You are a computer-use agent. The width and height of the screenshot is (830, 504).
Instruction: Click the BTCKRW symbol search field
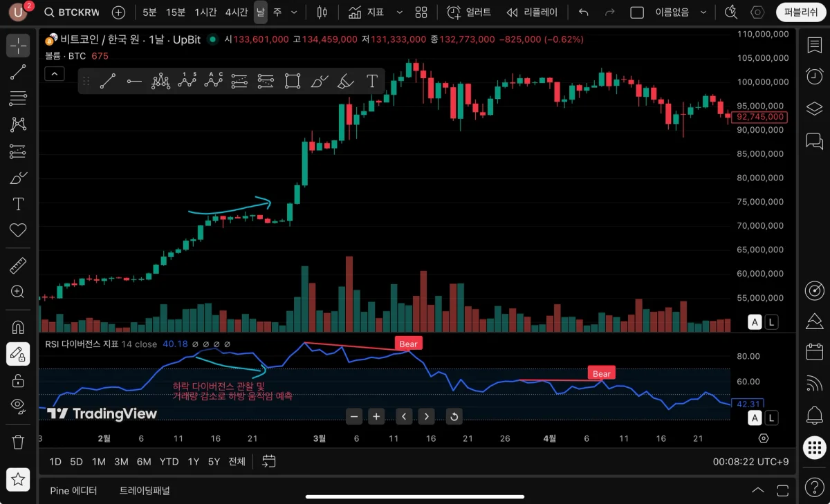tap(73, 12)
